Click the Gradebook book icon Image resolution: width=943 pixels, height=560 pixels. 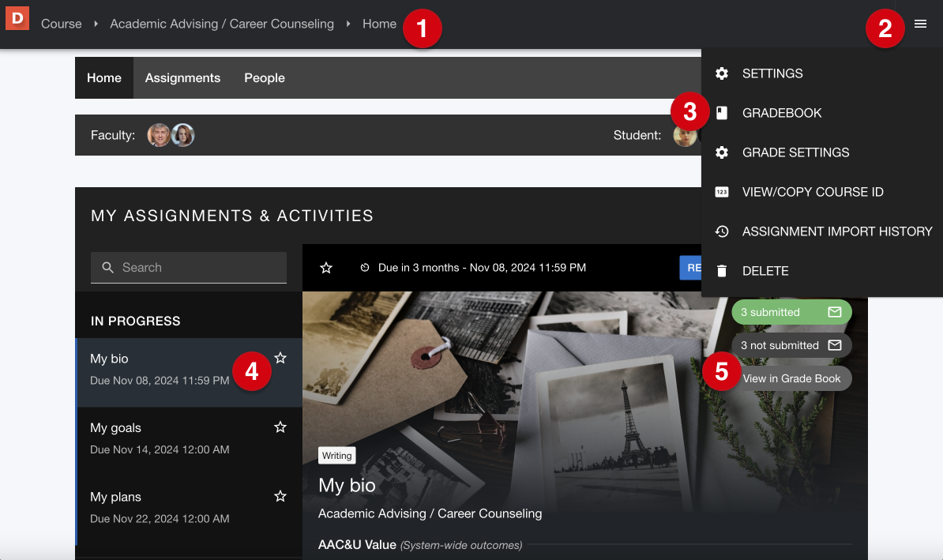click(722, 113)
